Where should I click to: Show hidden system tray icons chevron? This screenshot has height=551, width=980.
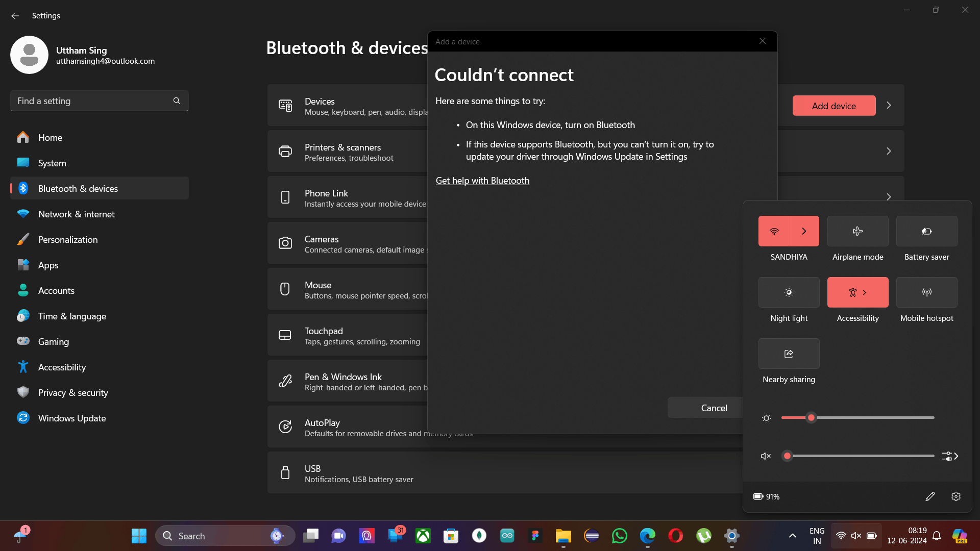coord(792,536)
